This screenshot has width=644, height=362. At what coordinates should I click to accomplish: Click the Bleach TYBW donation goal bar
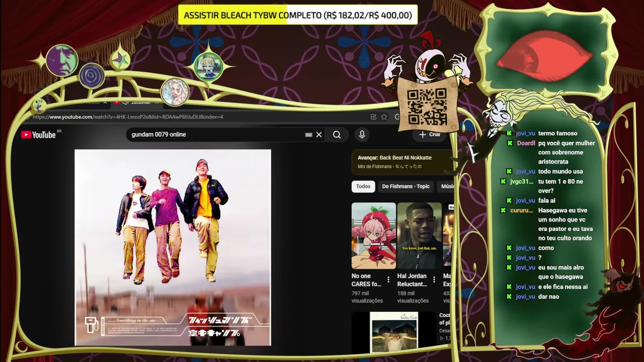coord(298,15)
